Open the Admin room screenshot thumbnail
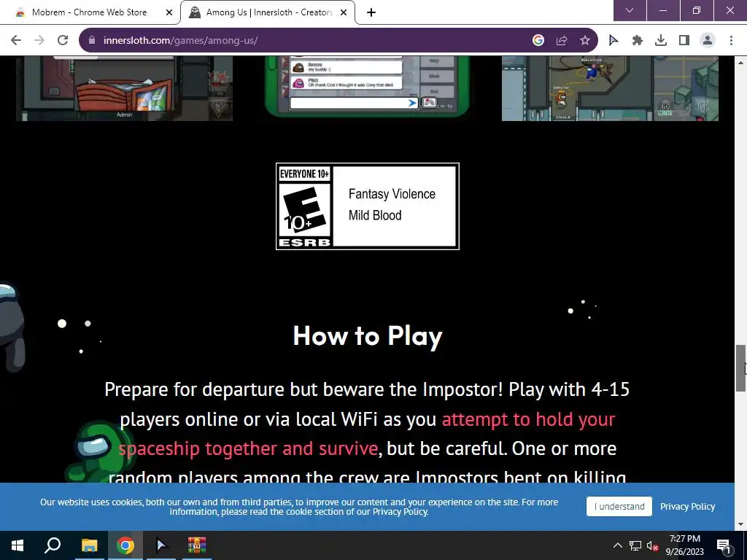The height and width of the screenshot is (560, 747). (x=124, y=88)
